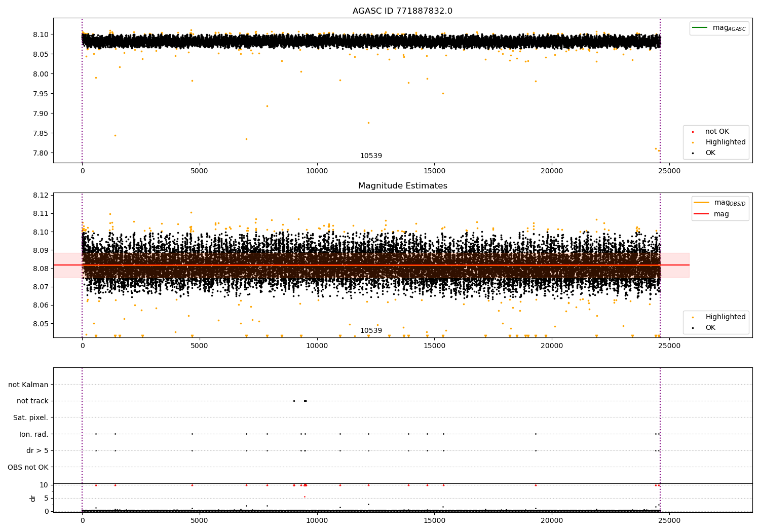The width and height of the screenshot is (760, 532).
Task: Click the 7.90 y-axis tick label
Action: (41, 113)
